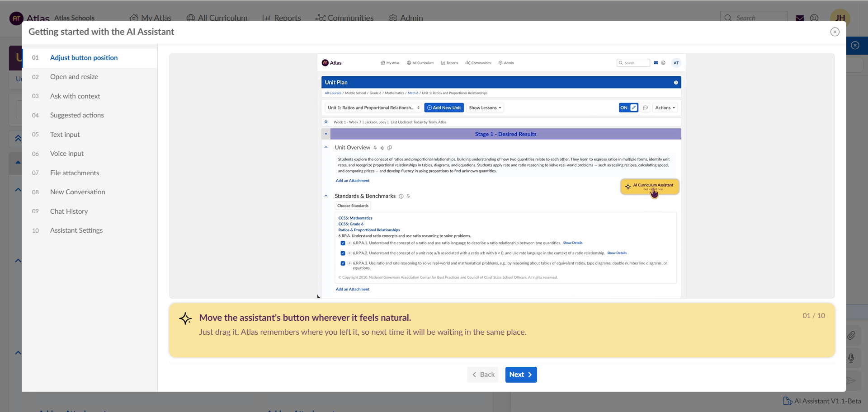
Task: Click the paperclip attachment icon
Action: [851, 335]
